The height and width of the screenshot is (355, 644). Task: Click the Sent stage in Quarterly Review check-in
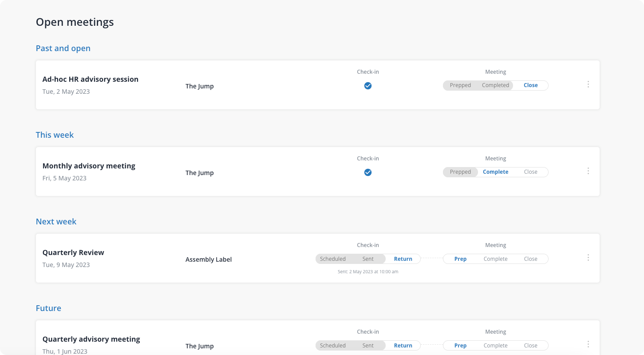(x=367, y=259)
